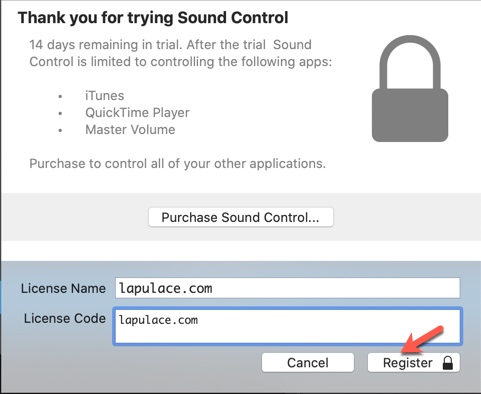Open Purchase Sound Control… button
The image size is (481, 394).
pos(241,217)
